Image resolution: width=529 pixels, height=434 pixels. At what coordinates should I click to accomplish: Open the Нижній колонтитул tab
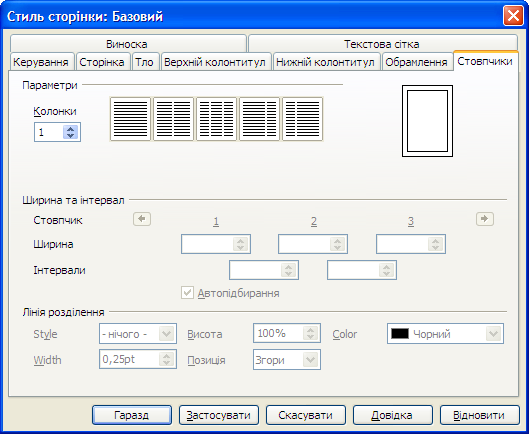click(x=326, y=62)
